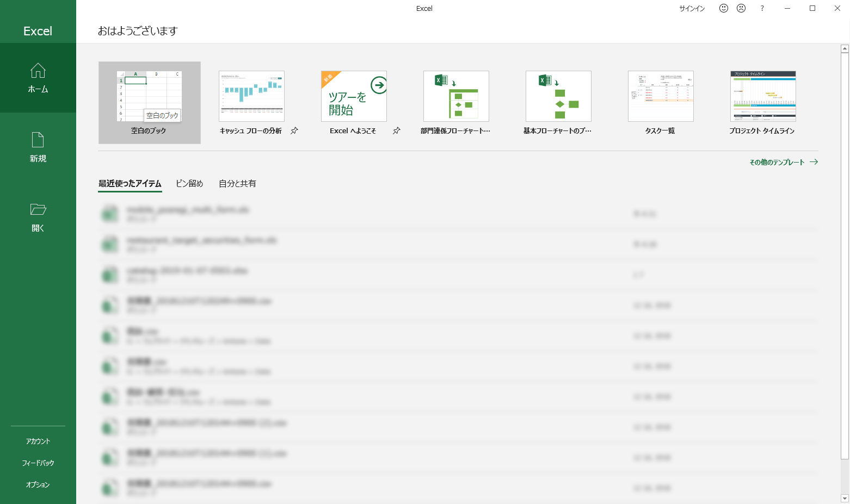The height and width of the screenshot is (504, 850).
Task: Close the Excel window
Action: click(x=837, y=8)
